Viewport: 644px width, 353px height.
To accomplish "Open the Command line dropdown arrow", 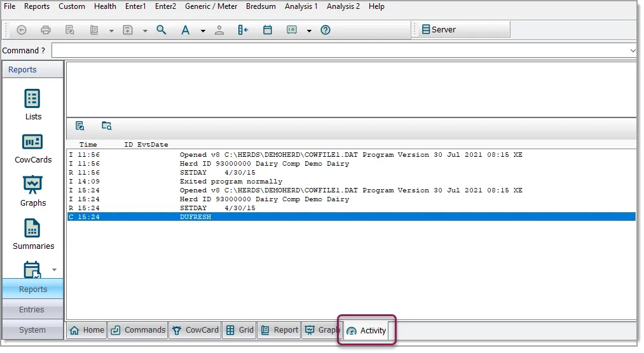I will click(x=633, y=50).
